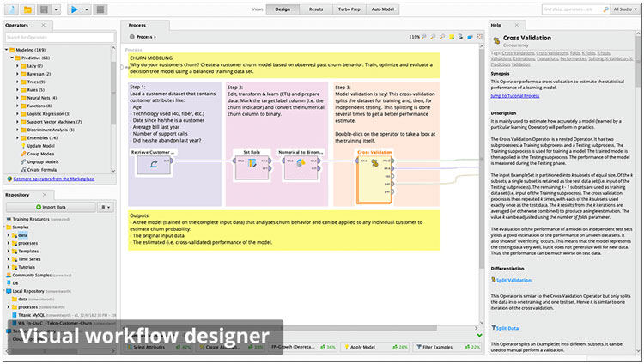
Task: Expand the Templates repository folder
Action: [9, 250]
